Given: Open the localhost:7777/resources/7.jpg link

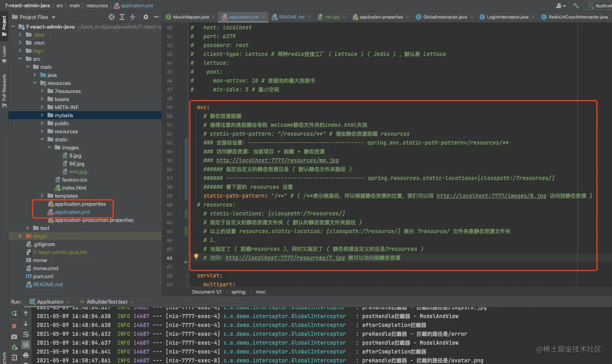Looking at the screenshot, I should coord(285,258).
